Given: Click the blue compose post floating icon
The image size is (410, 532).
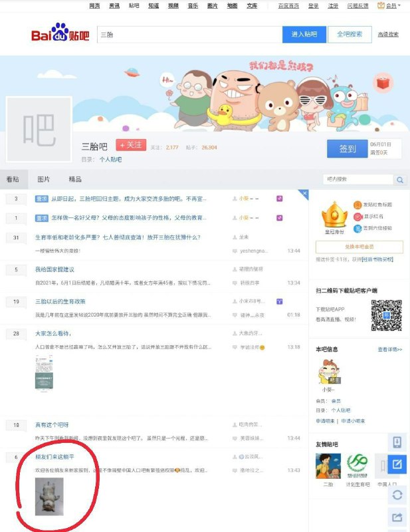Looking at the screenshot, I should (397, 464).
